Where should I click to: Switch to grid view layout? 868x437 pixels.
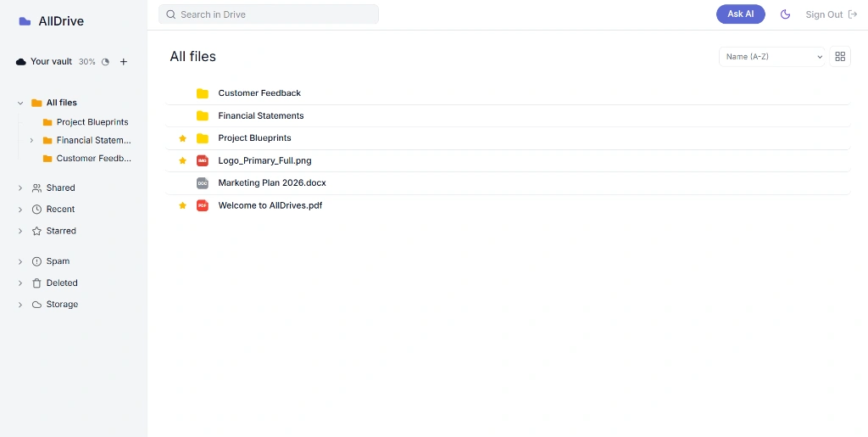point(840,57)
